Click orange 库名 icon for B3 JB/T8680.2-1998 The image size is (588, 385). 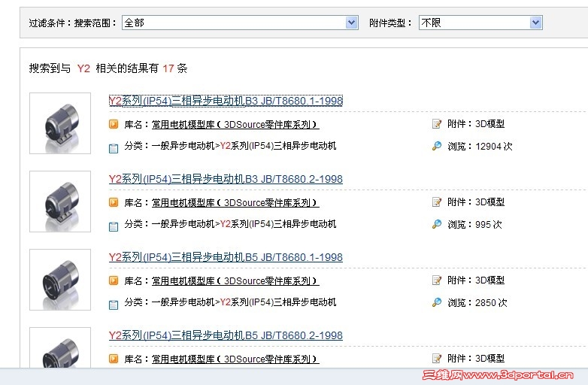coord(114,202)
